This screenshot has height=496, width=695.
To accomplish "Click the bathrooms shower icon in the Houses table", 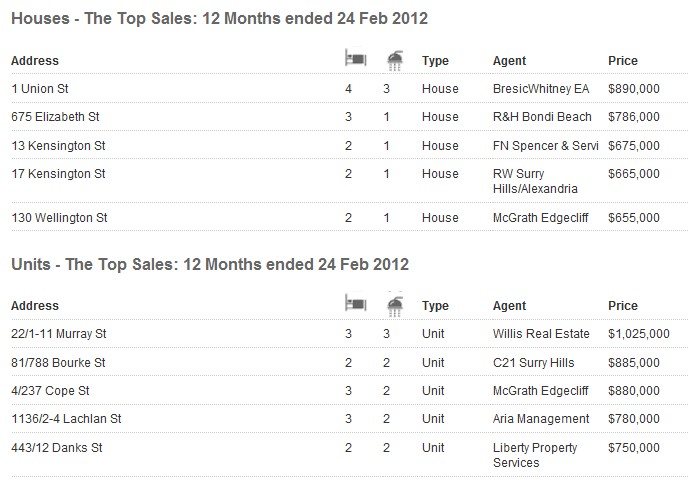I will [394, 60].
